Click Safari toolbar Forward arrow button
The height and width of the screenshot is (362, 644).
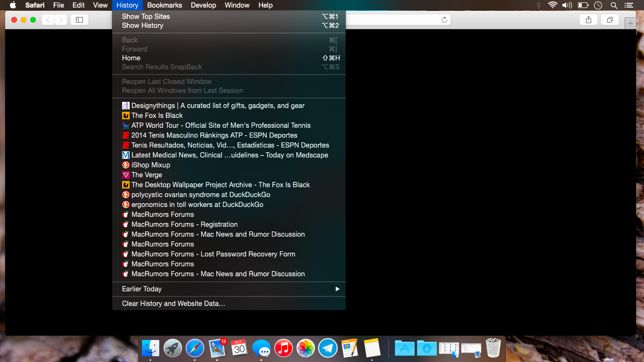[60, 20]
